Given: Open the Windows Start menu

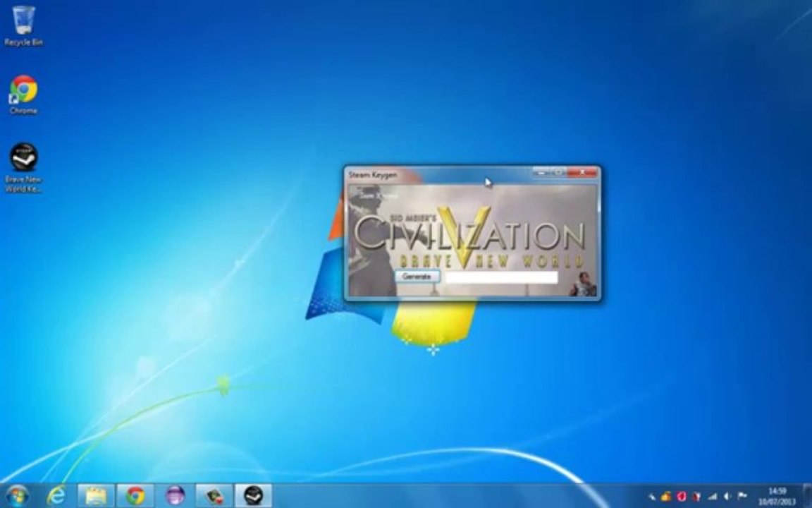Looking at the screenshot, I should 17,496.
